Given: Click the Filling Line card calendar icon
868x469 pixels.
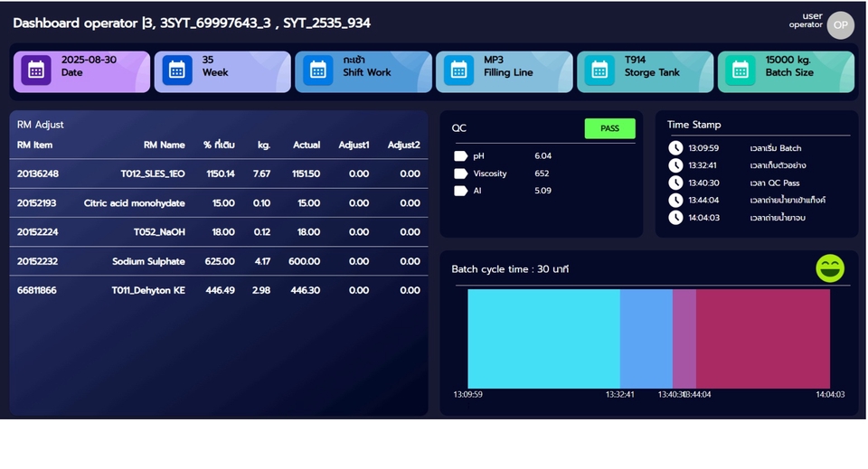Looking at the screenshot, I should pos(459,70).
